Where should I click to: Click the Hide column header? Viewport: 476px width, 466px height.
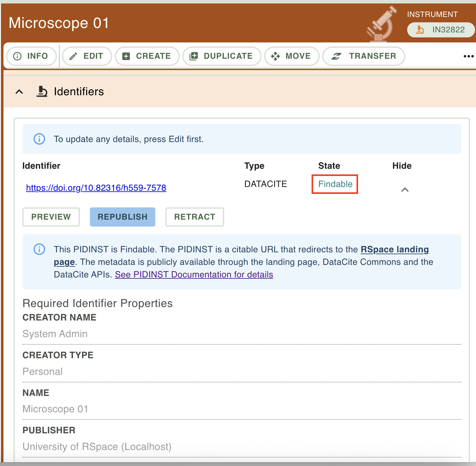pyautogui.click(x=402, y=166)
